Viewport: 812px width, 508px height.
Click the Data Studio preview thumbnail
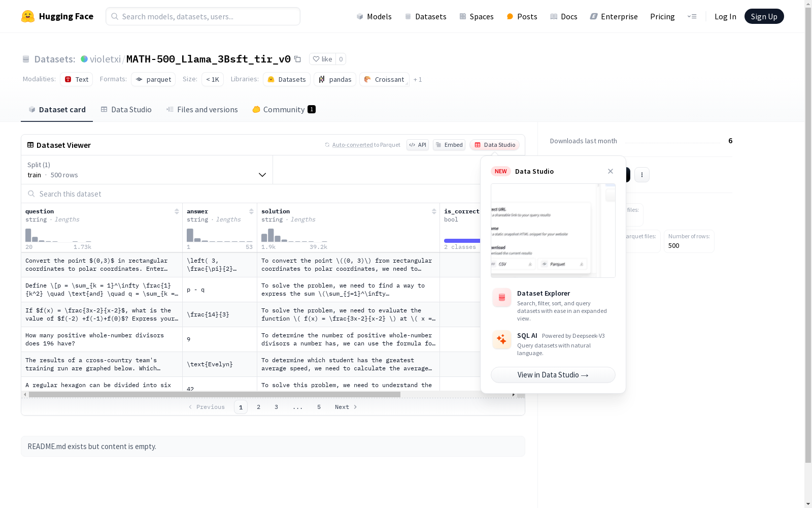553,231
